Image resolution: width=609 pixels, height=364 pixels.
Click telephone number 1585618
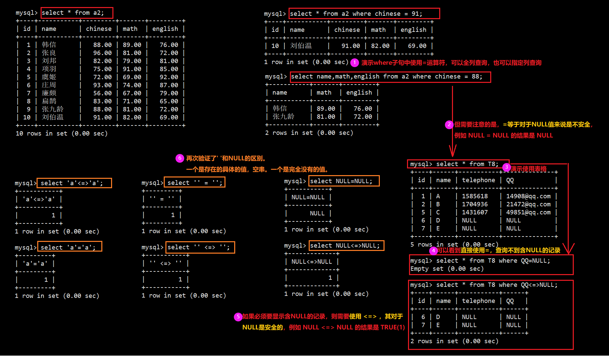point(475,196)
